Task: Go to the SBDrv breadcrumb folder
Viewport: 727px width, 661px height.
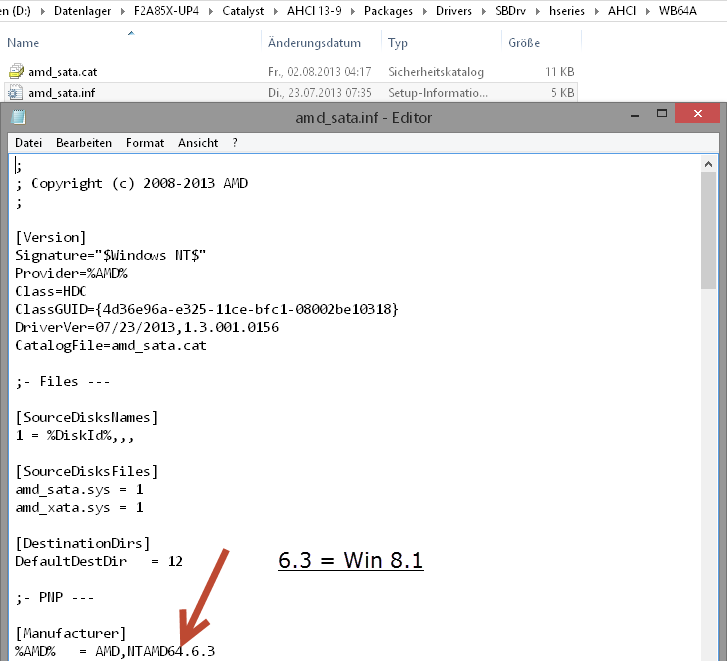Action: 510,11
